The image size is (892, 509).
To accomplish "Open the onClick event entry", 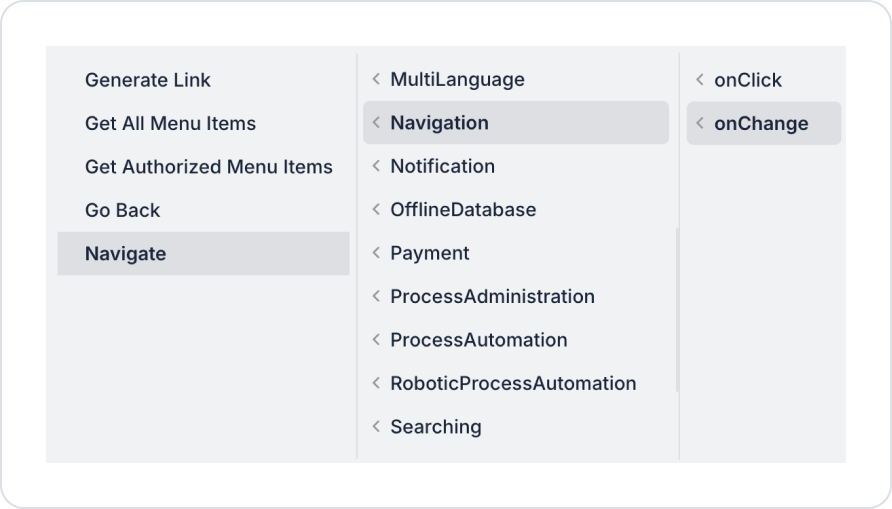I will (748, 80).
